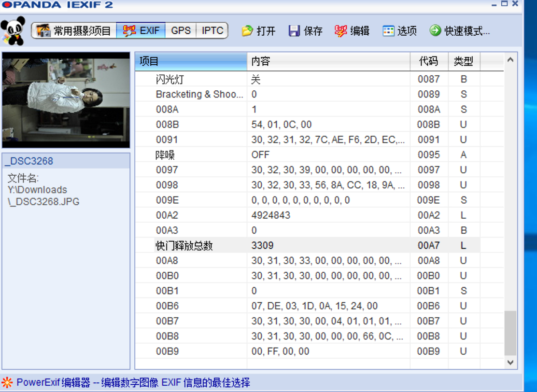Click the PowerExif 编辑器 status bar link
537x392 pixels.
[x=133, y=382]
